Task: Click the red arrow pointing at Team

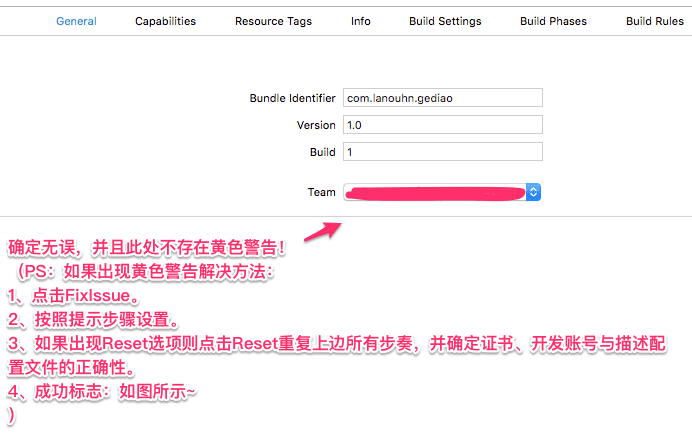Action: 321,232
